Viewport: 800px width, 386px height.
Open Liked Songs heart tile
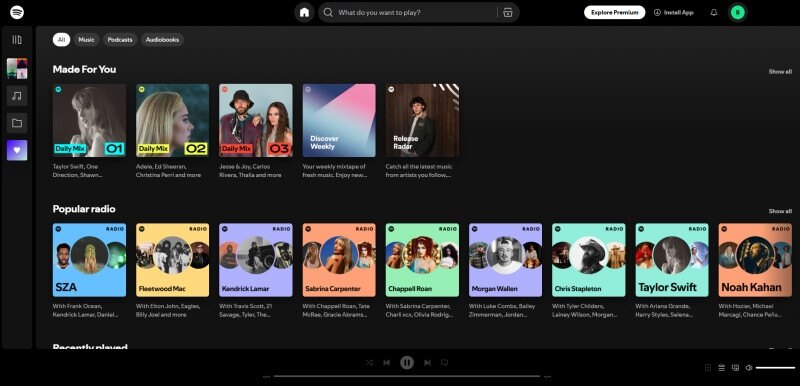pyautogui.click(x=17, y=150)
